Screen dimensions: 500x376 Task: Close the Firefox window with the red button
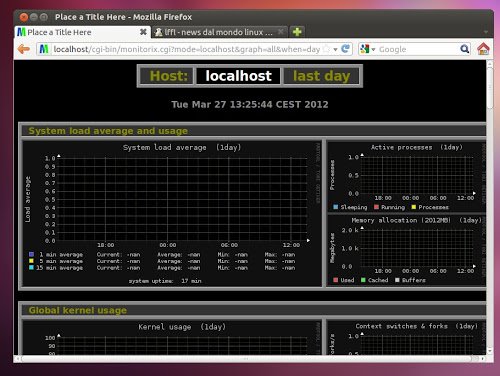24,17
